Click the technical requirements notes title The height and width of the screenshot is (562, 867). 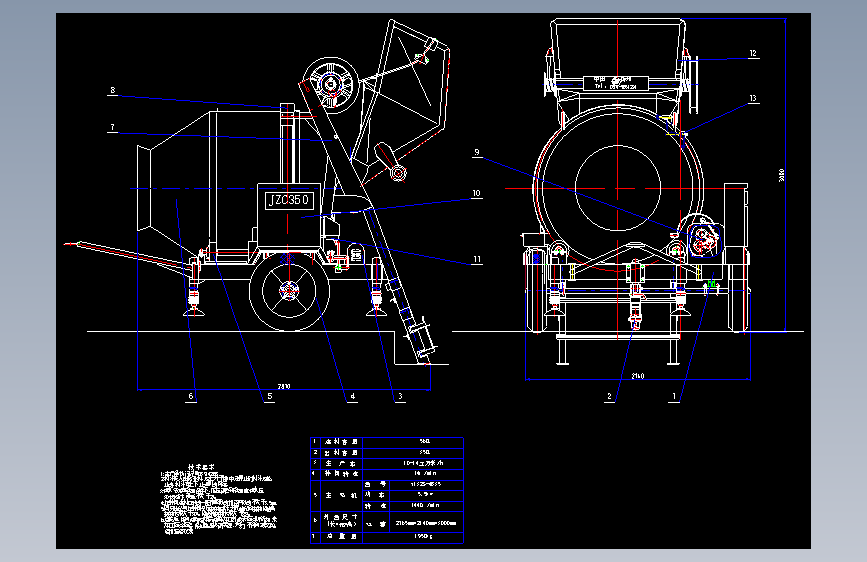(202, 467)
